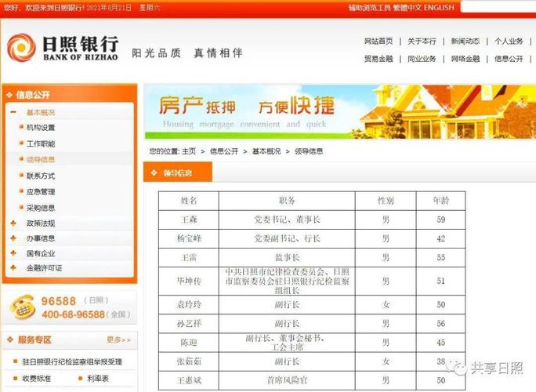This screenshot has width=536, height=392.
Task: Click name cell 张茹茹
Action: click(x=189, y=361)
